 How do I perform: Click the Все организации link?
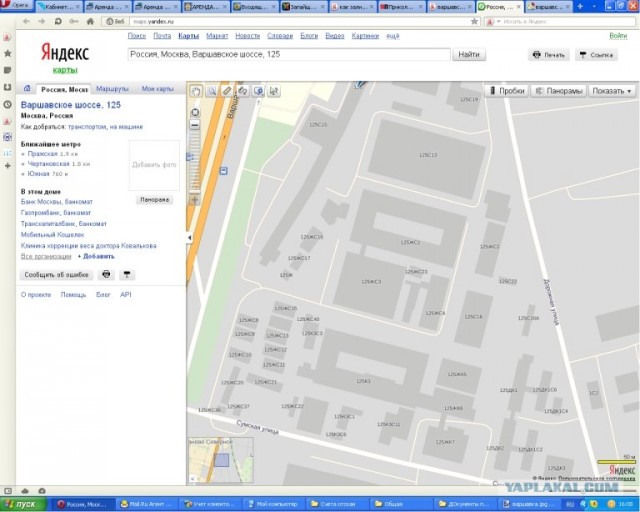click(x=46, y=256)
